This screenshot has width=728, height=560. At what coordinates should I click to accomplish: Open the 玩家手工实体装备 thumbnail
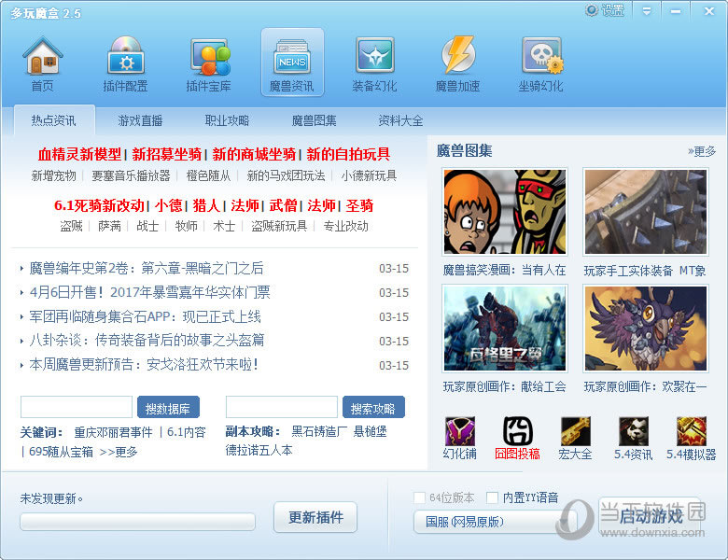click(646, 212)
